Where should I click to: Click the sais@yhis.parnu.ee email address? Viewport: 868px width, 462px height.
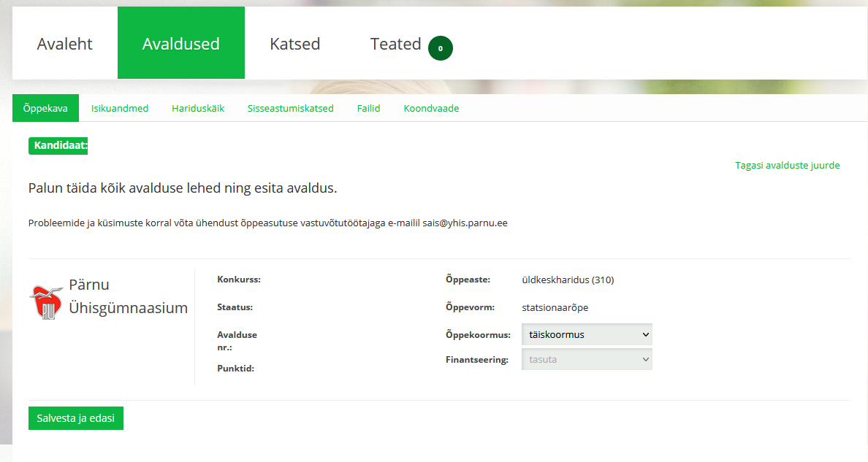[464, 223]
